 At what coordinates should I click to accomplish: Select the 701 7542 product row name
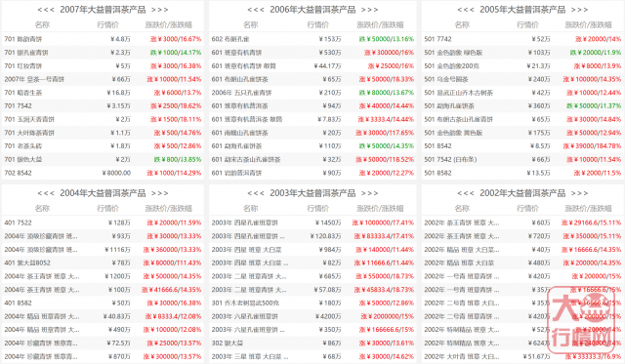(18, 106)
